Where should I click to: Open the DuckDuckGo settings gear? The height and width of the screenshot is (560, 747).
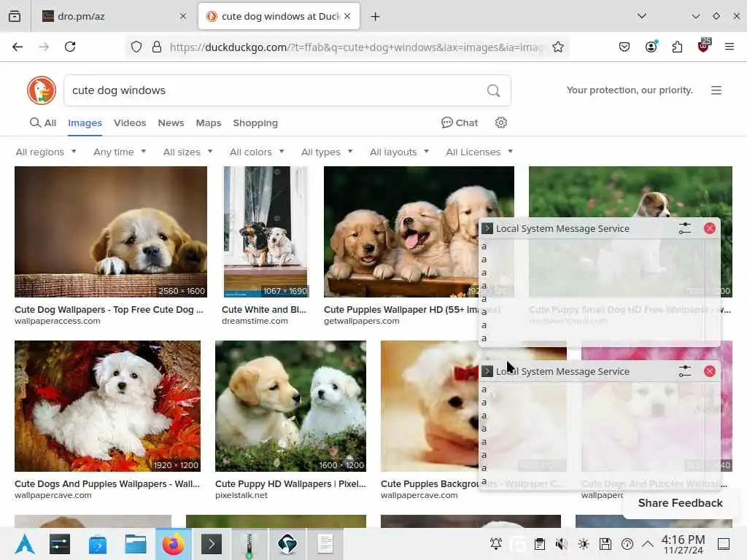click(501, 122)
